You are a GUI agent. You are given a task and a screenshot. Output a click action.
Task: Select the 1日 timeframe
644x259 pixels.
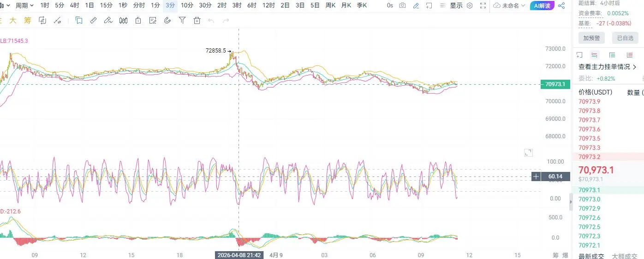[x=89, y=6]
